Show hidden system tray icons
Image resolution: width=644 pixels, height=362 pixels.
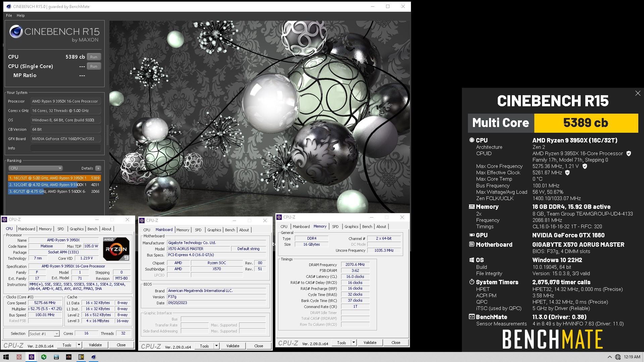click(609, 357)
